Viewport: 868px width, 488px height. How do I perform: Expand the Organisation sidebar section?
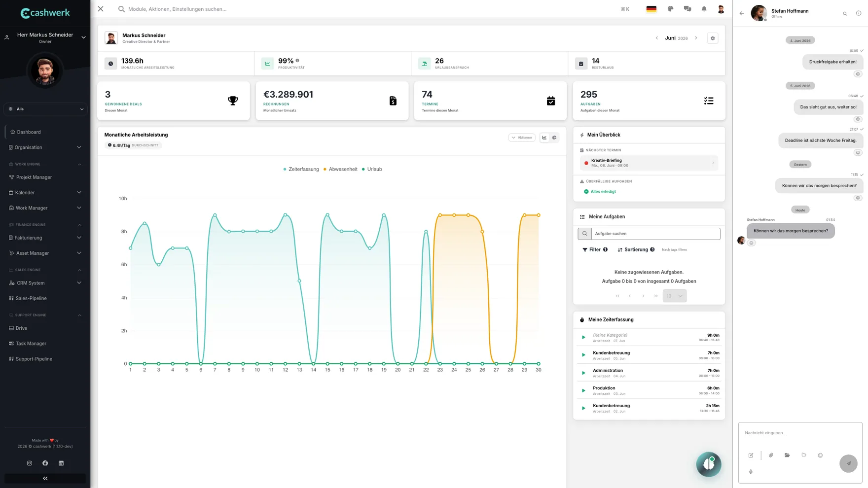(45, 147)
